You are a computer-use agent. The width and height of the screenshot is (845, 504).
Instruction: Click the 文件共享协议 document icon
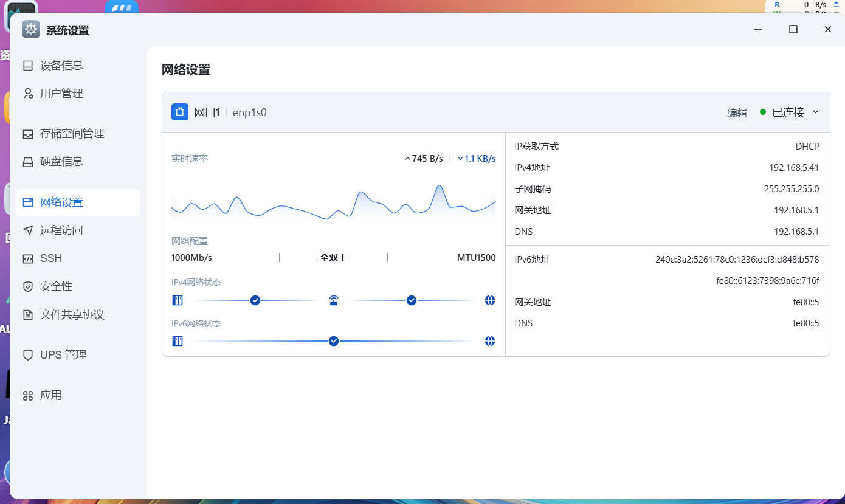pos(28,315)
